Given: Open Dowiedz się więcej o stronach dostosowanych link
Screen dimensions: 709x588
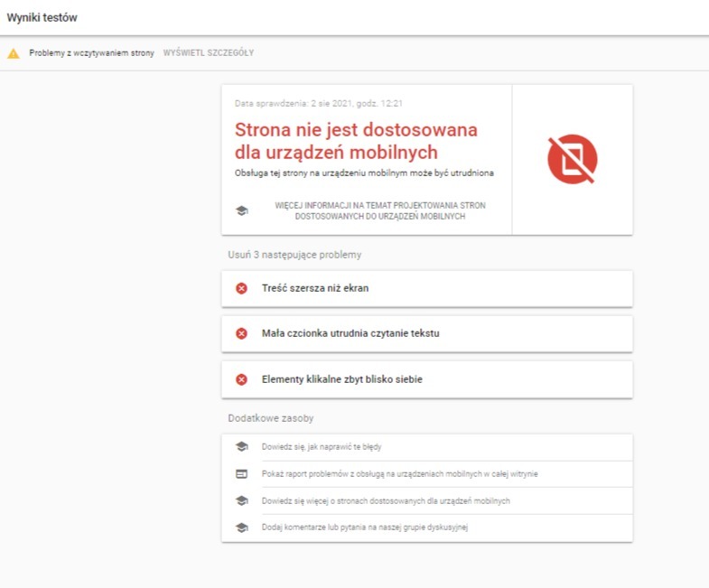Looking at the screenshot, I should pos(386,500).
